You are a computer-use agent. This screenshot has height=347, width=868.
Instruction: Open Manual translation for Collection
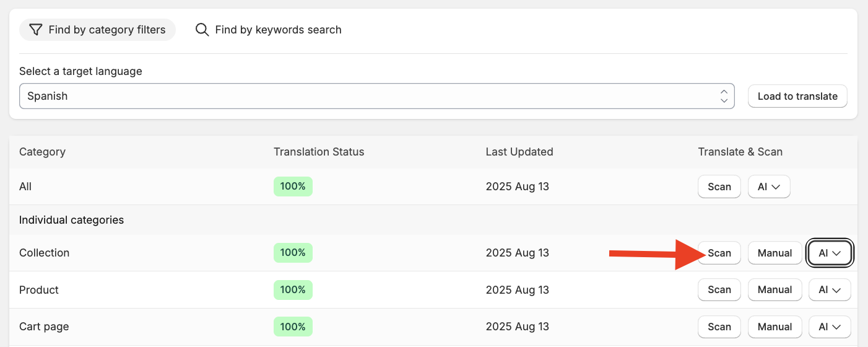click(775, 253)
